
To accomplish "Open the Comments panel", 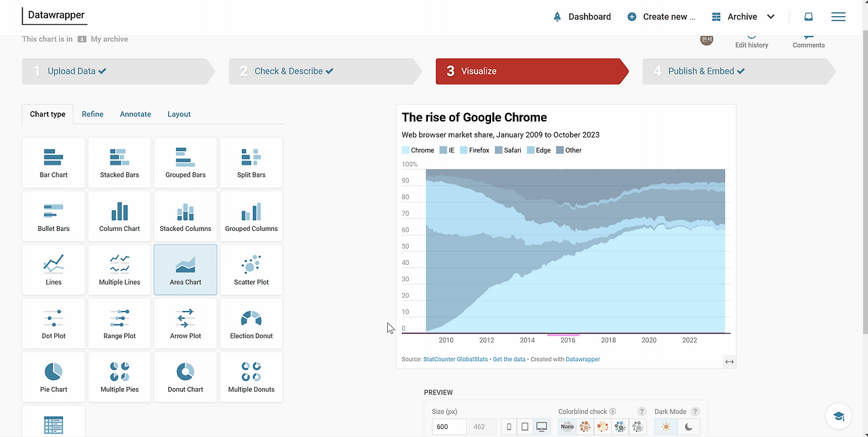I will coord(808,42).
